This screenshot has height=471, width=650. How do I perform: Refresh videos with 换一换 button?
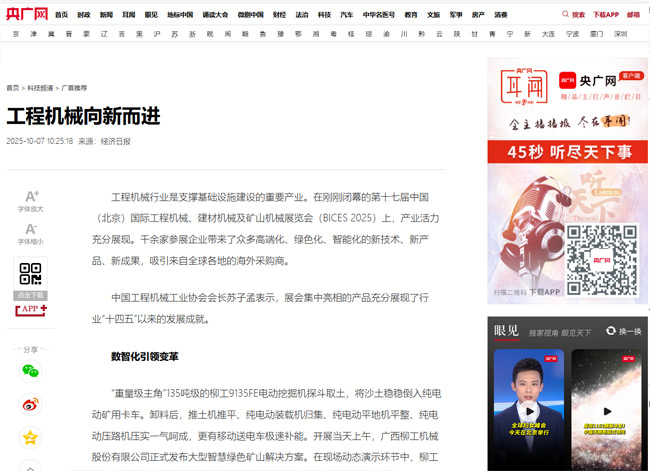[624, 331]
